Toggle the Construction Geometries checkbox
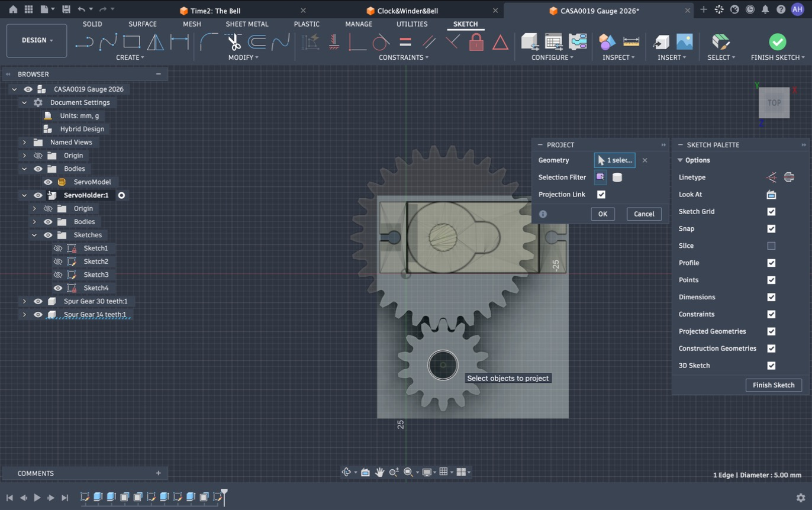 click(771, 348)
